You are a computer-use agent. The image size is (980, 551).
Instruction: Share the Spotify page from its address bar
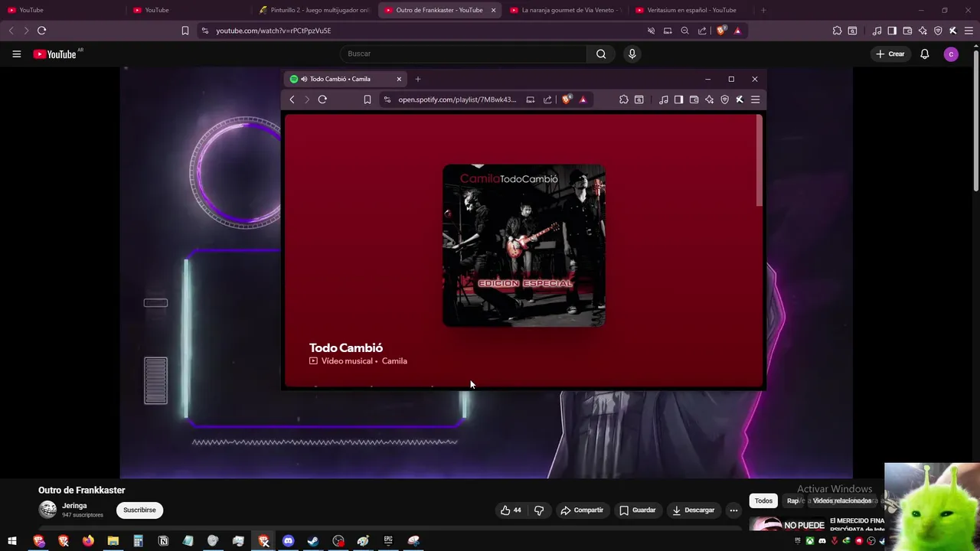547,99
